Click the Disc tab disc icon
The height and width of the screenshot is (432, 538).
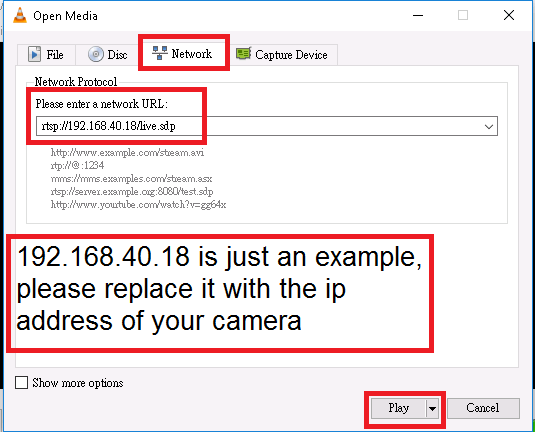(96, 54)
